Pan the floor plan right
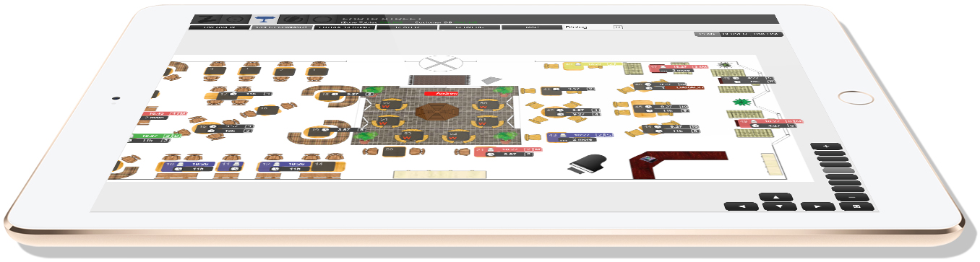The height and width of the screenshot is (262, 980). point(818,206)
